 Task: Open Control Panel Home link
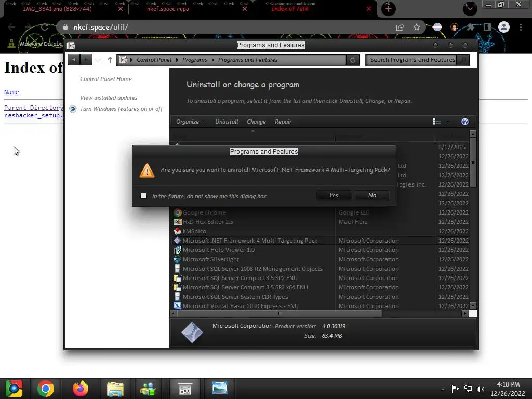(x=106, y=79)
